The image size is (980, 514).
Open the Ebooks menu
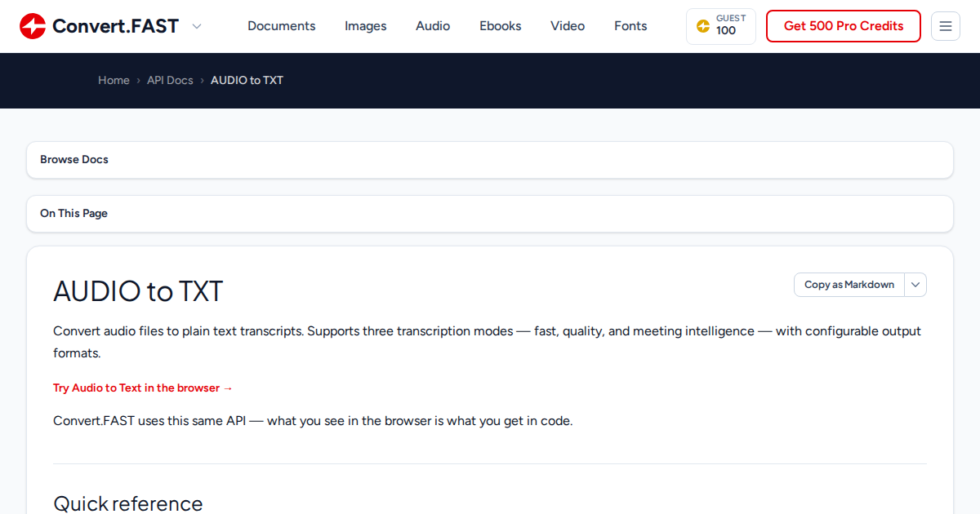pos(501,26)
